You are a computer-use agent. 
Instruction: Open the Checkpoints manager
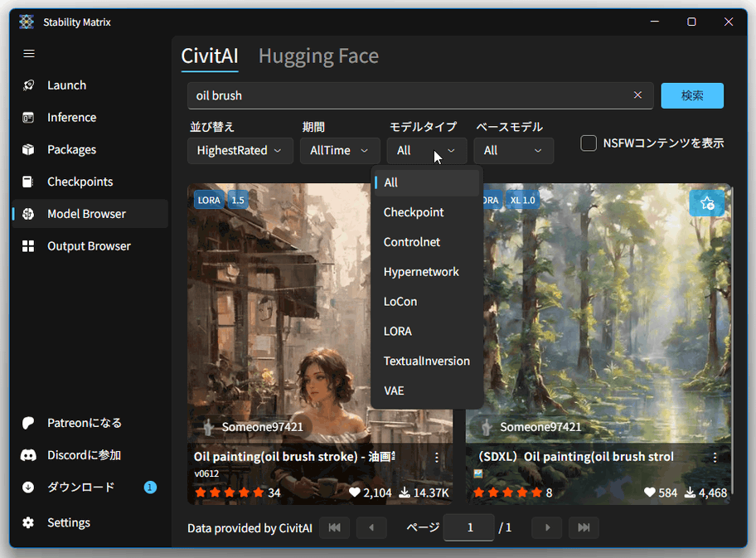90,182
